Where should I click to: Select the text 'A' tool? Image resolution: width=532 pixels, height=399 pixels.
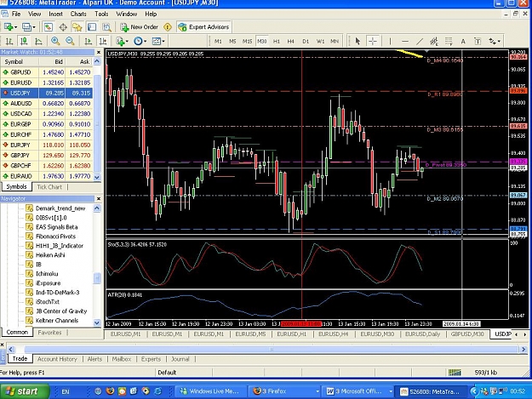click(x=463, y=42)
